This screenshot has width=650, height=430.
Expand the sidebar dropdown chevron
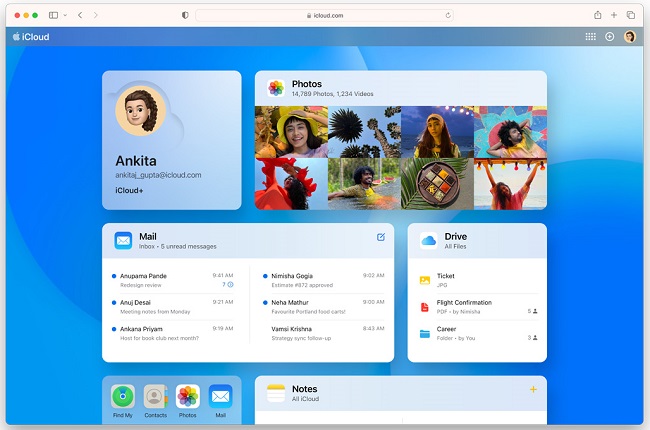point(65,15)
